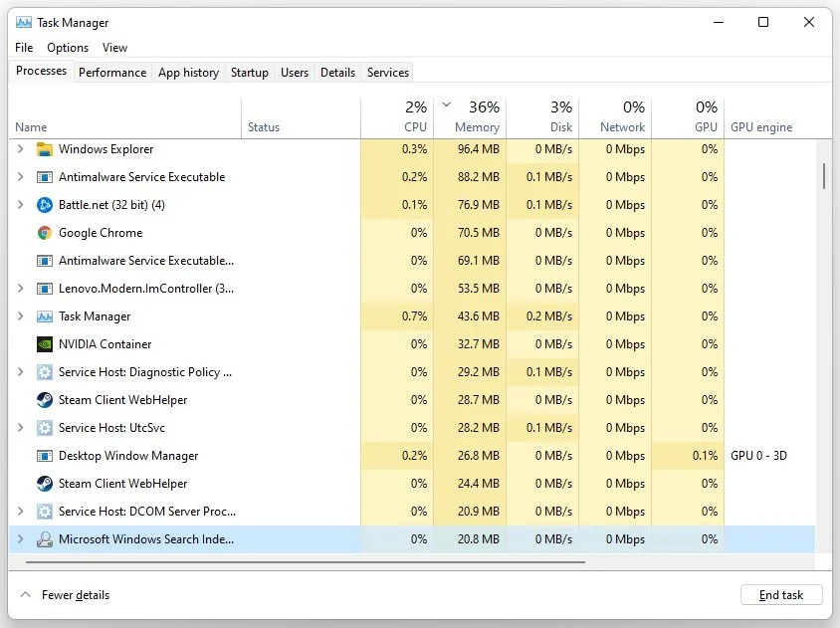Click the 0.2 MB/s disk value

549,316
